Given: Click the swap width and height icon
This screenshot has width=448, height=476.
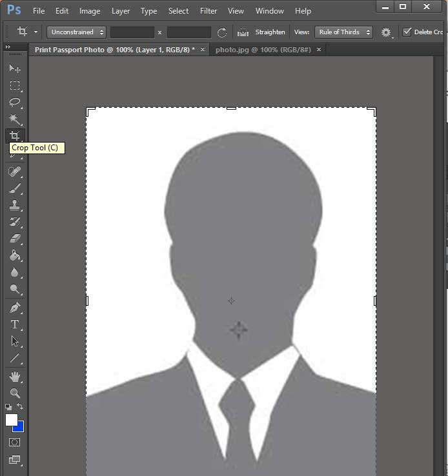Looking at the screenshot, I should click(x=222, y=32).
